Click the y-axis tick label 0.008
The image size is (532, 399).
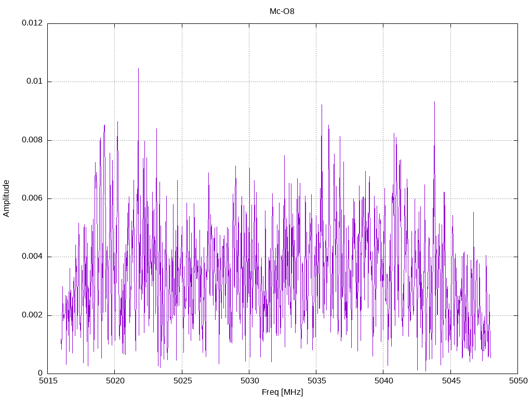32,140
